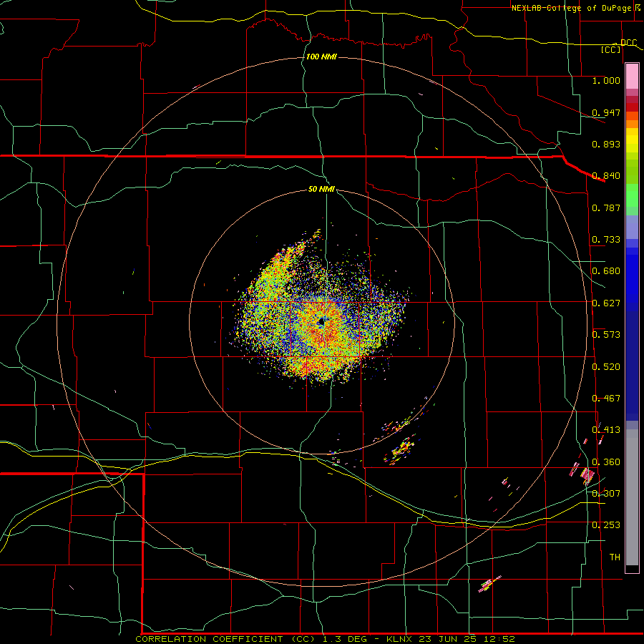Click the 0.680 scale value
644x644 pixels.
(x=606, y=271)
